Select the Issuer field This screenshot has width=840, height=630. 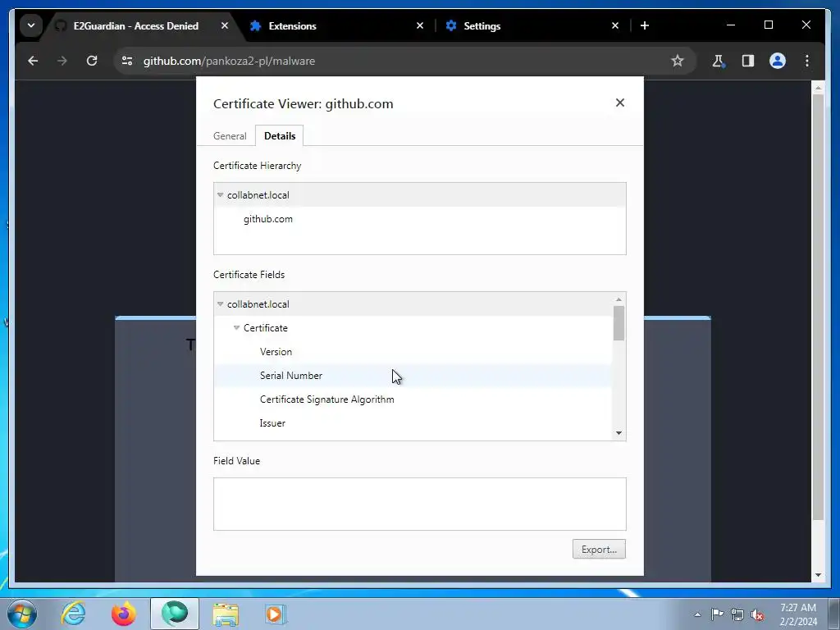click(413, 423)
